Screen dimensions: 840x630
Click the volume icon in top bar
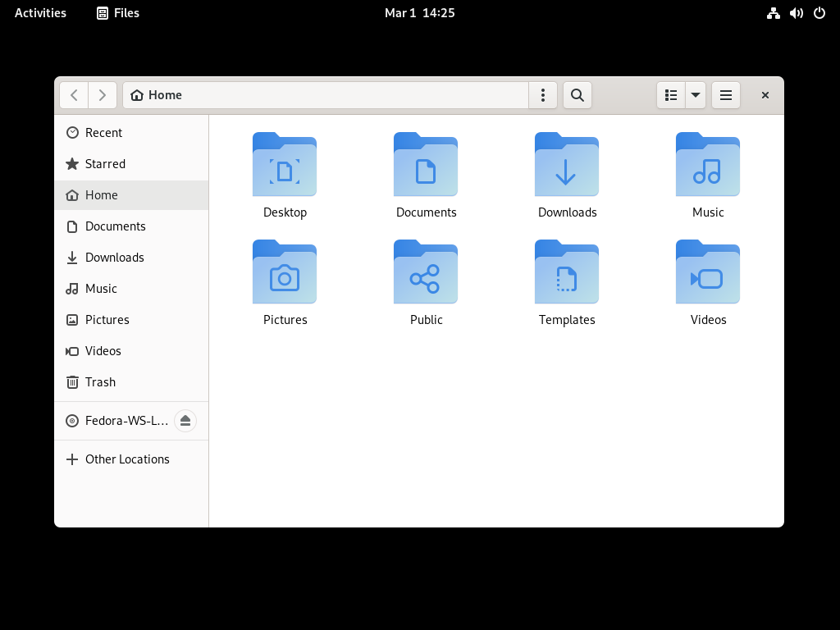797,13
